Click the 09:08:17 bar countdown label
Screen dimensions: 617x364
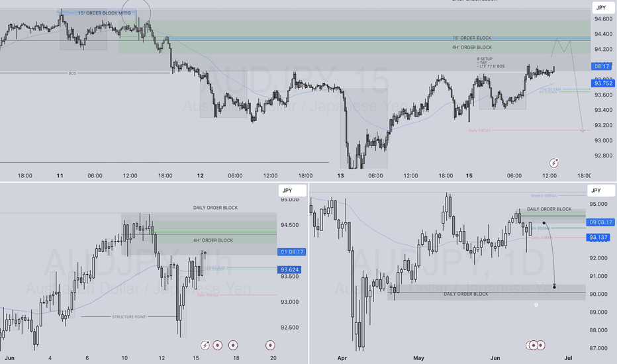tap(600, 222)
